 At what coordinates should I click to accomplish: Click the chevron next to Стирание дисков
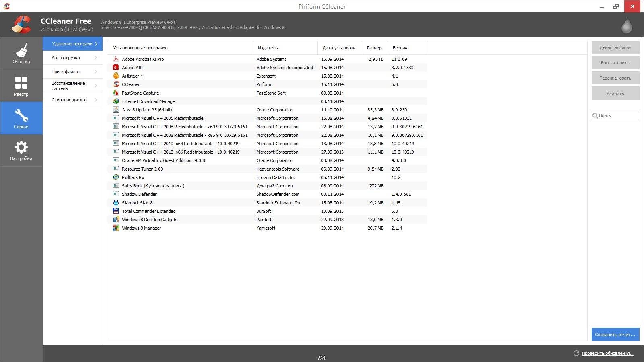click(96, 100)
